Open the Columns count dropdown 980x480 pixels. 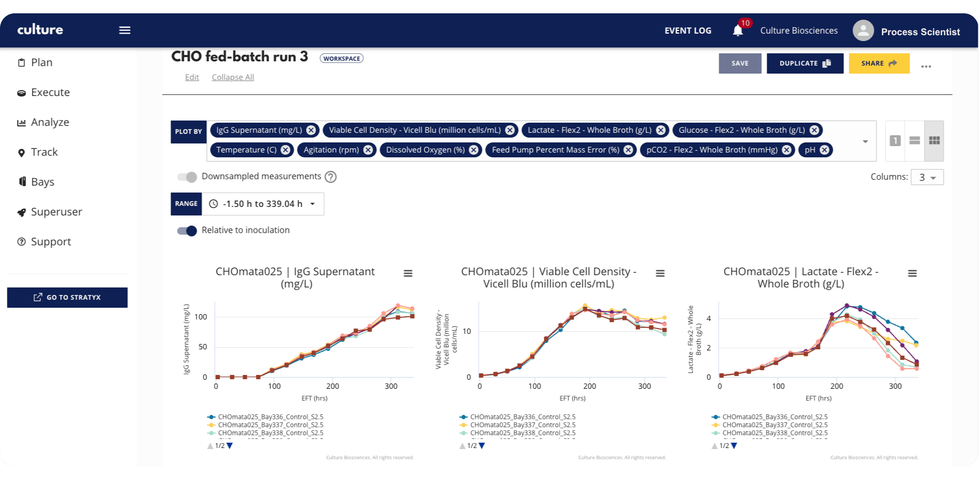tap(927, 178)
